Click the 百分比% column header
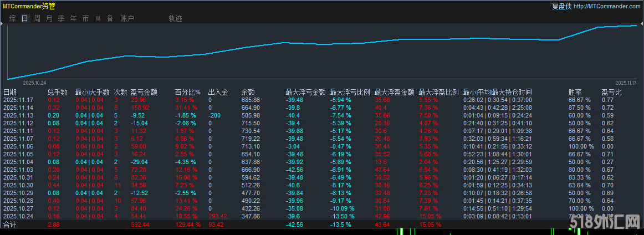Image resolution: width=644 pixels, height=235 pixels. (x=188, y=93)
